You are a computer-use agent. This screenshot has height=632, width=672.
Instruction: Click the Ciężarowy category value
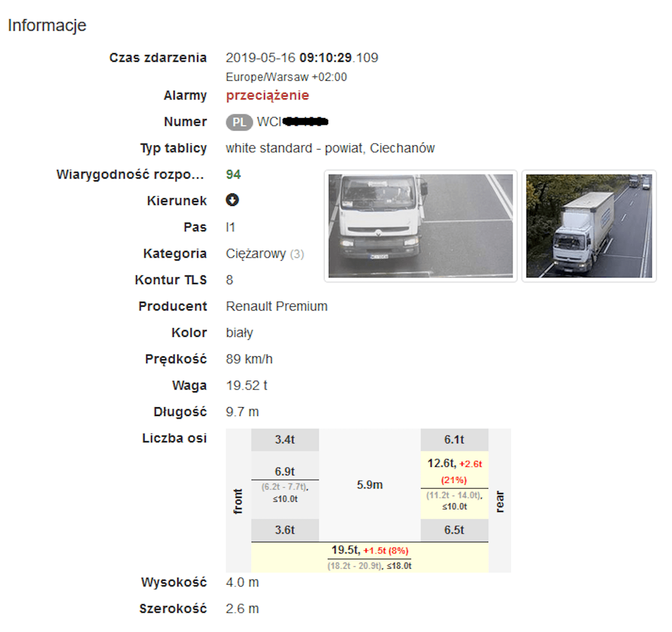[x=256, y=254]
